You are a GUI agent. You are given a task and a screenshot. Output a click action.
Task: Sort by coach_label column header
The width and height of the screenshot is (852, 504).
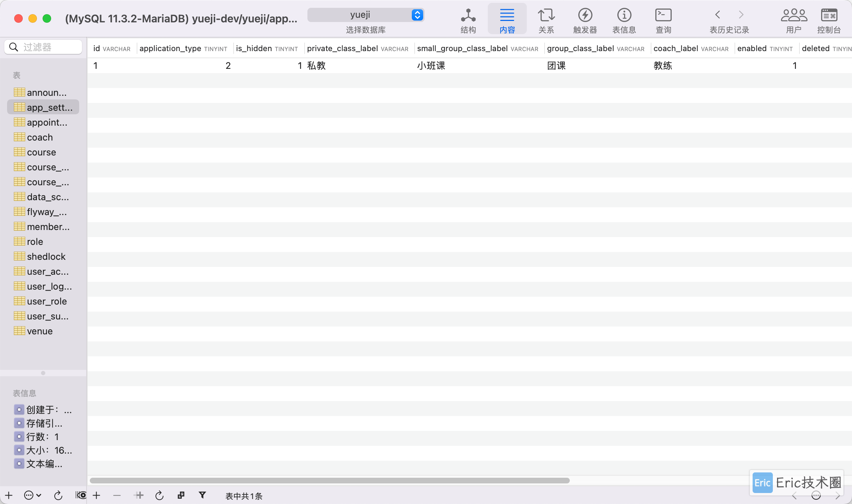pyautogui.click(x=693, y=48)
